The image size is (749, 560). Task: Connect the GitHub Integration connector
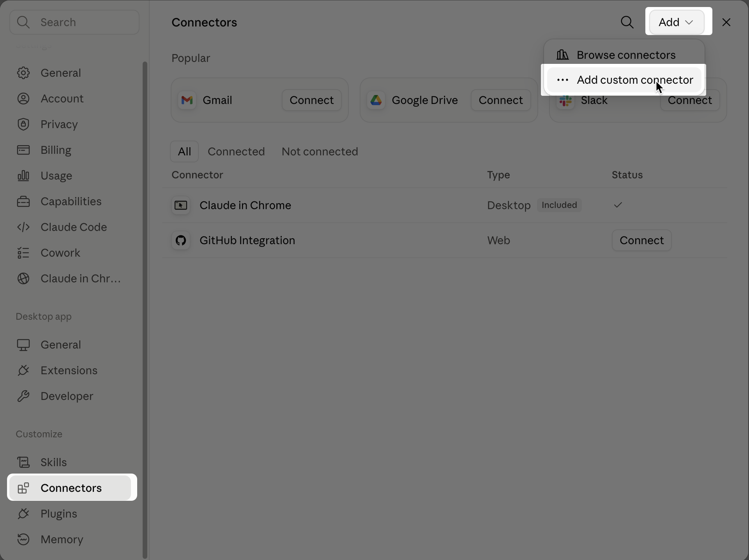pyautogui.click(x=641, y=240)
